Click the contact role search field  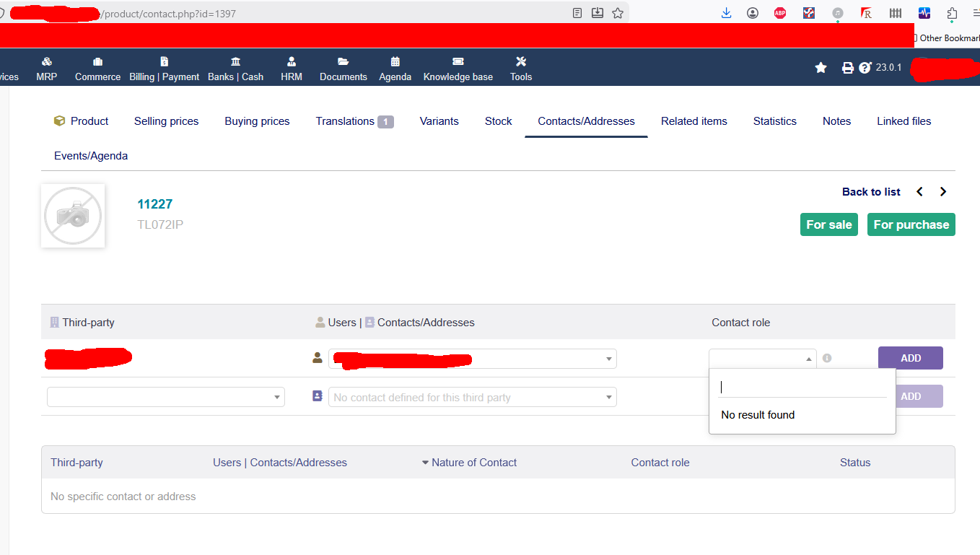tap(802, 388)
